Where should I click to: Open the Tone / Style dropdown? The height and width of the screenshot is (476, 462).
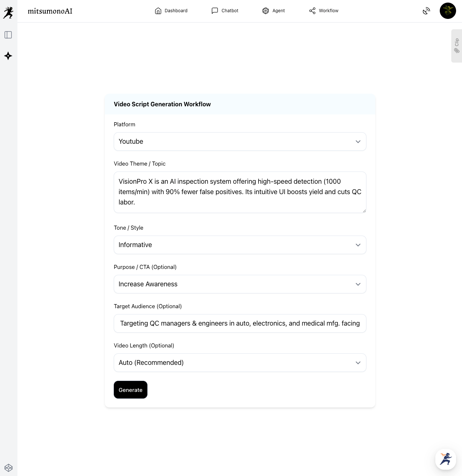pyautogui.click(x=240, y=245)
